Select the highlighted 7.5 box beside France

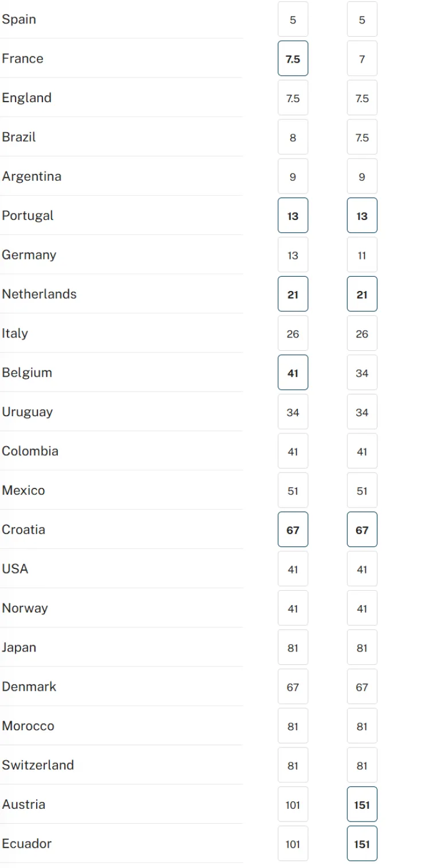tap(293, 59)
